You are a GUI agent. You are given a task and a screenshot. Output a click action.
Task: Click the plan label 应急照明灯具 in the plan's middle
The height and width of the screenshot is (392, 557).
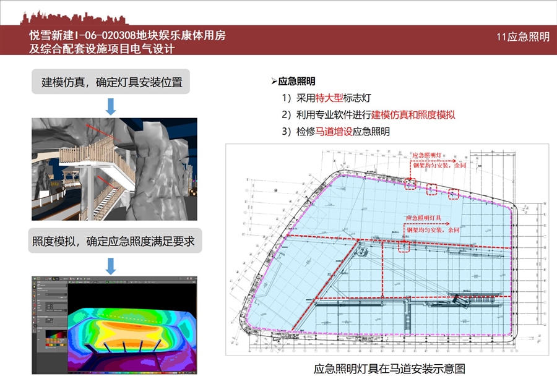pos(423,218)
